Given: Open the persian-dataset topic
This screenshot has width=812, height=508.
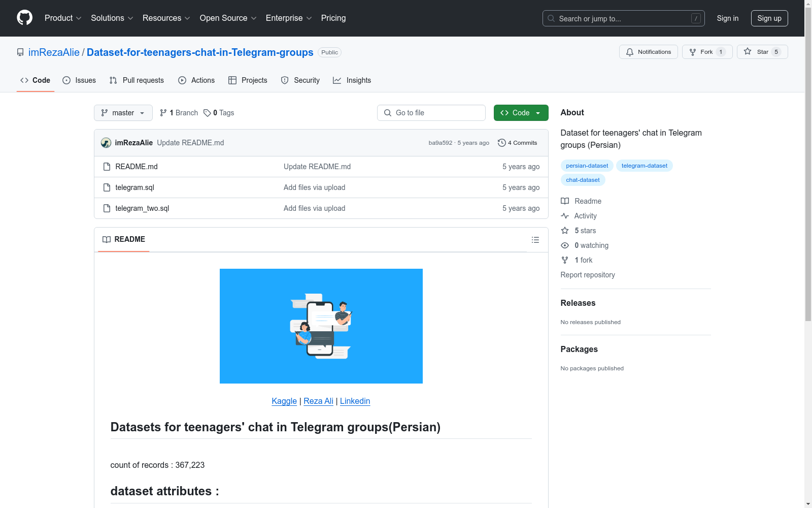Looking at the screenshot, I should coord(587,166).
